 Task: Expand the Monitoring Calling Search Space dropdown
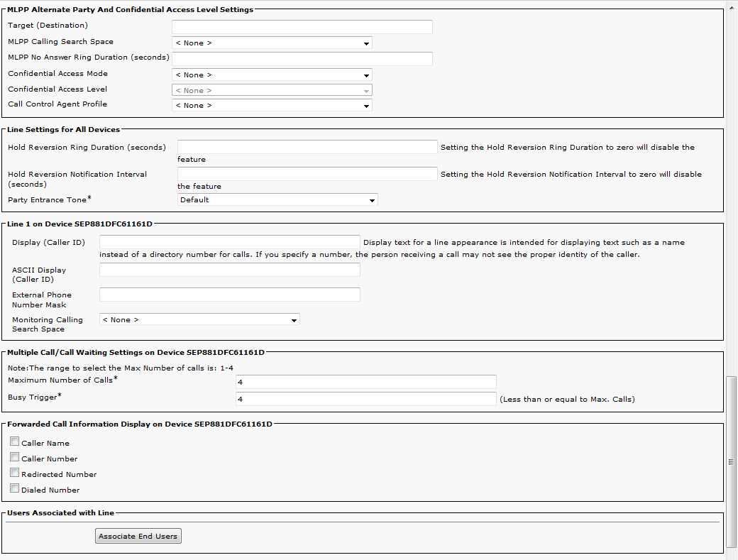click(x=199, y=320)
